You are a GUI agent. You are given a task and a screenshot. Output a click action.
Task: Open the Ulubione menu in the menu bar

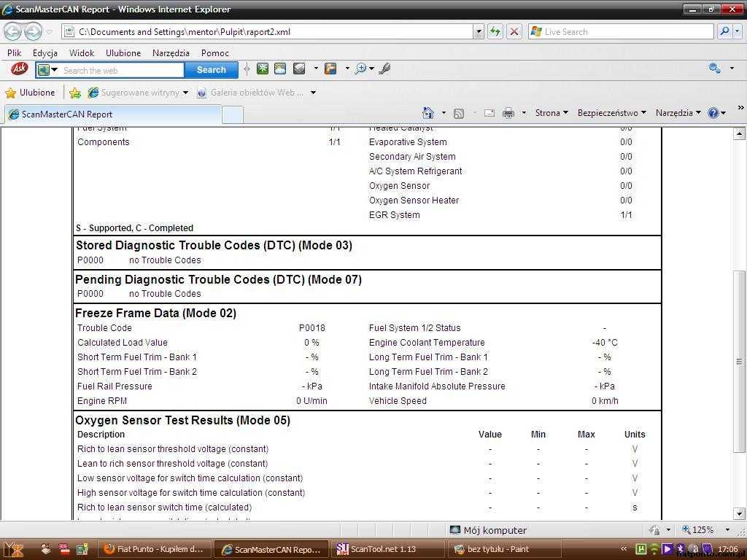click(123, 52)
